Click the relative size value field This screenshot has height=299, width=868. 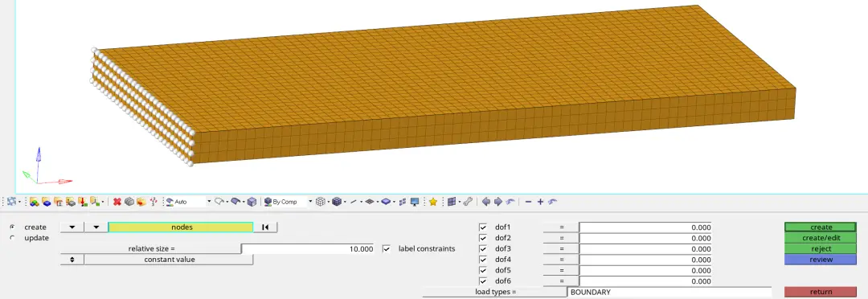tap(308, 249)
